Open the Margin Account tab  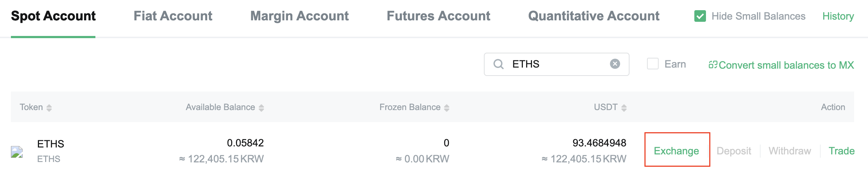(299, 16)
